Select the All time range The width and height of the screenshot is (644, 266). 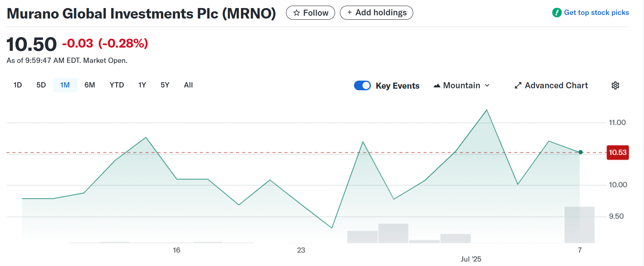coord(188,85)
